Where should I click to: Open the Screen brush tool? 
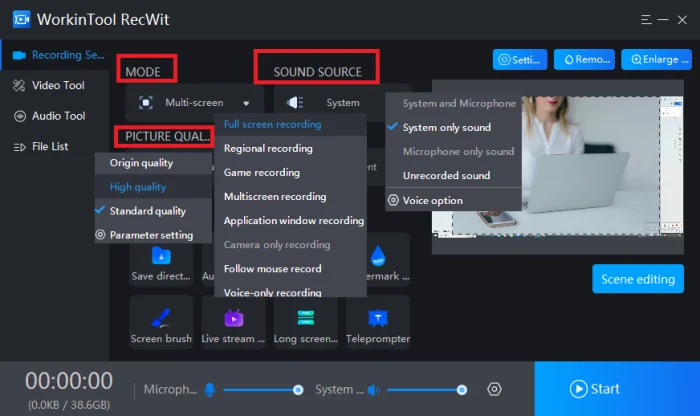pos(161,322)
